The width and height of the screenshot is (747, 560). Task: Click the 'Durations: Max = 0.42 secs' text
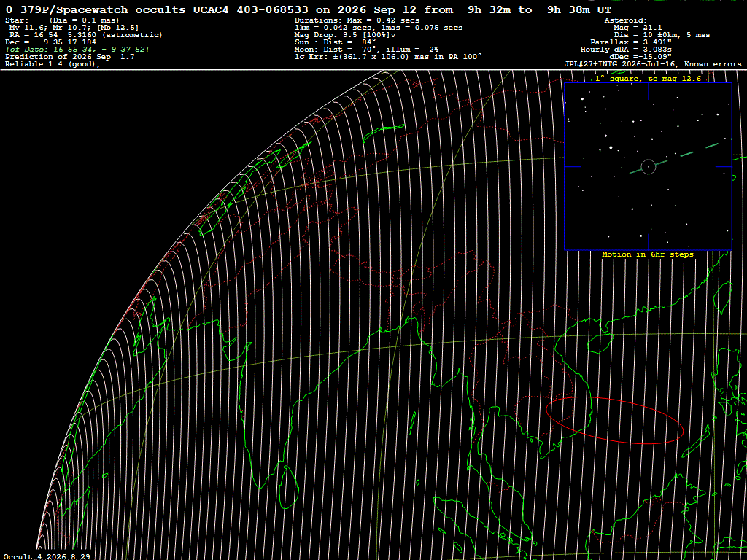[x=357, y=20]
